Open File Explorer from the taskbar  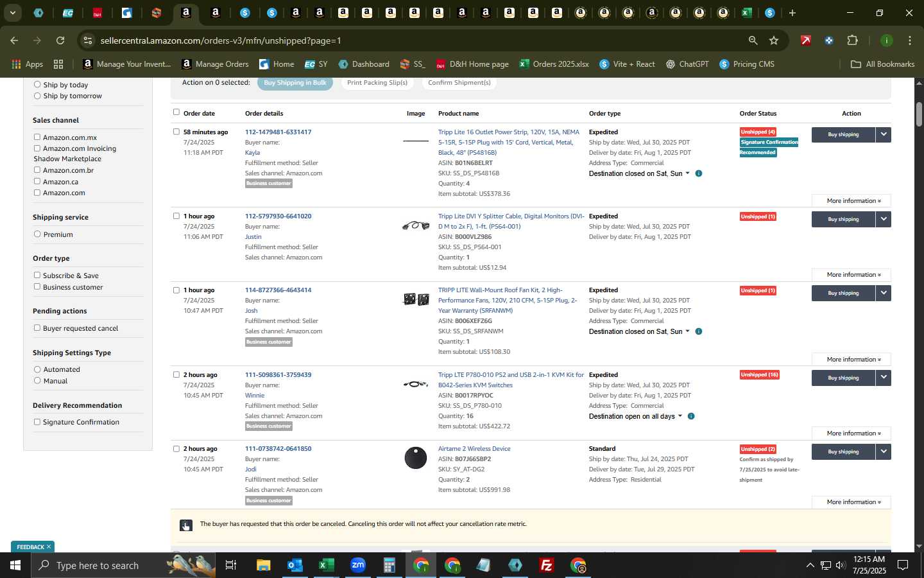(263, 565)
